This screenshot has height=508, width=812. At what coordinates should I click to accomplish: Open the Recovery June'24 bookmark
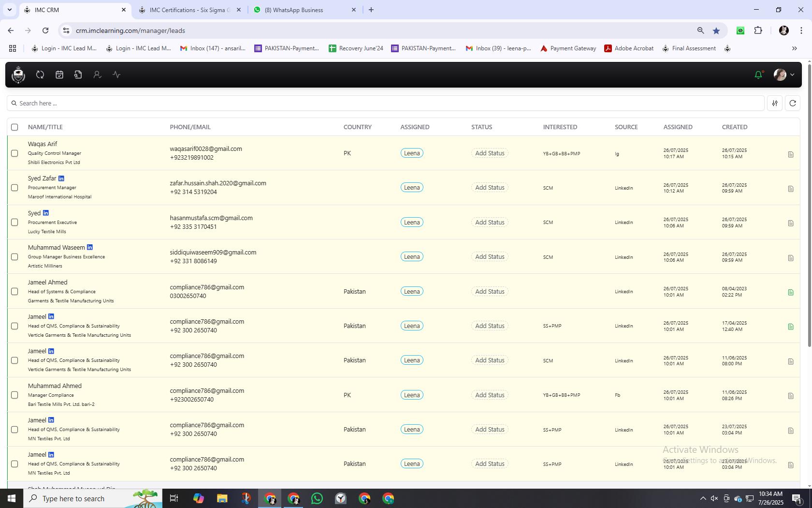tap(356, 48)
